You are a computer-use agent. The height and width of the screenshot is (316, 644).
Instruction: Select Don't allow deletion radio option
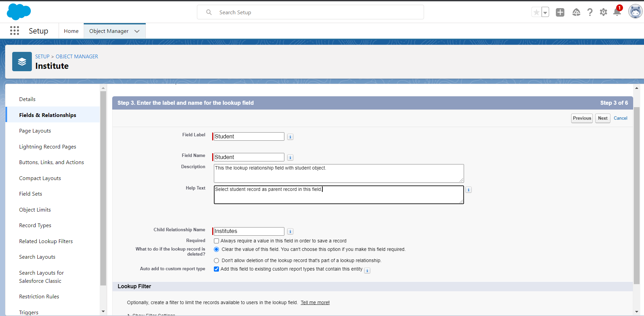coord(216,261)
